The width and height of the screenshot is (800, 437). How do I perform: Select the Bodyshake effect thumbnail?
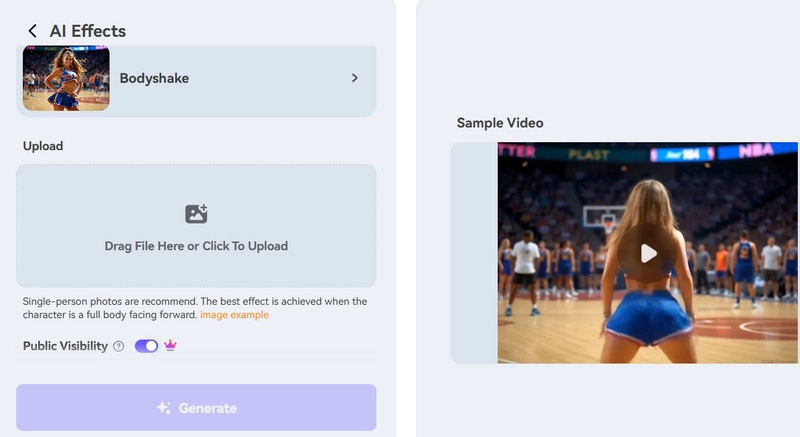tap(66, 78)
